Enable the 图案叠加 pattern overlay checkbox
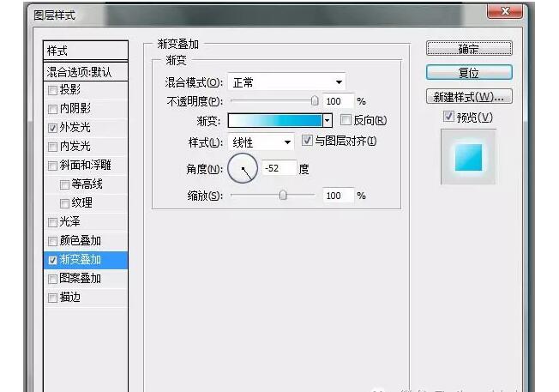Screen dimensions: 559x392 click(52, 279)
